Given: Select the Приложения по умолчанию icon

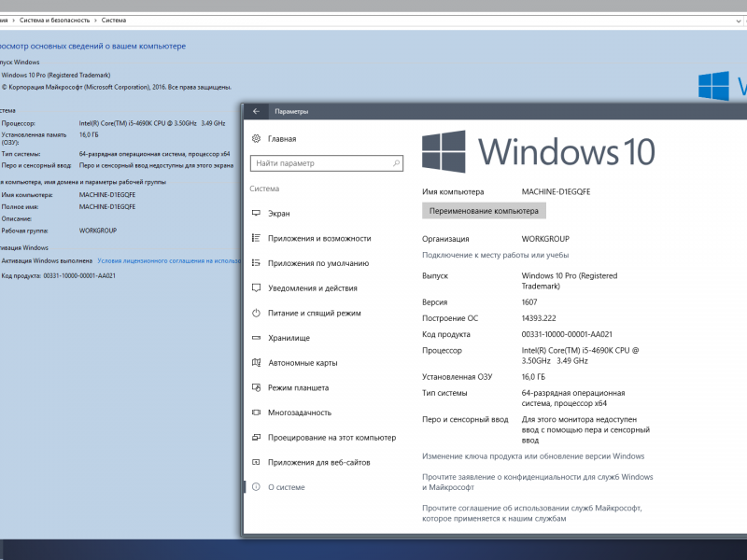Looking at the screenshot, I should pos(256,263).
